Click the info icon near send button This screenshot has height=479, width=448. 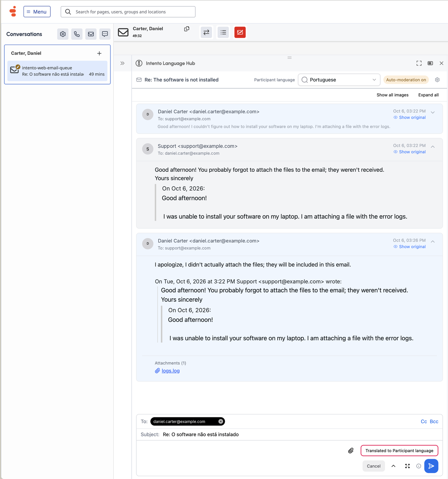[419, 466]
